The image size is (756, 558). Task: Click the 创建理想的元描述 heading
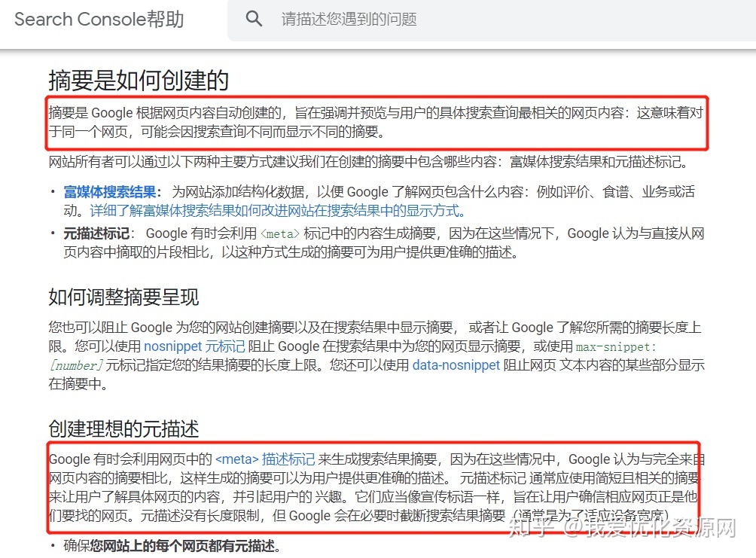(x=123, y=428)
